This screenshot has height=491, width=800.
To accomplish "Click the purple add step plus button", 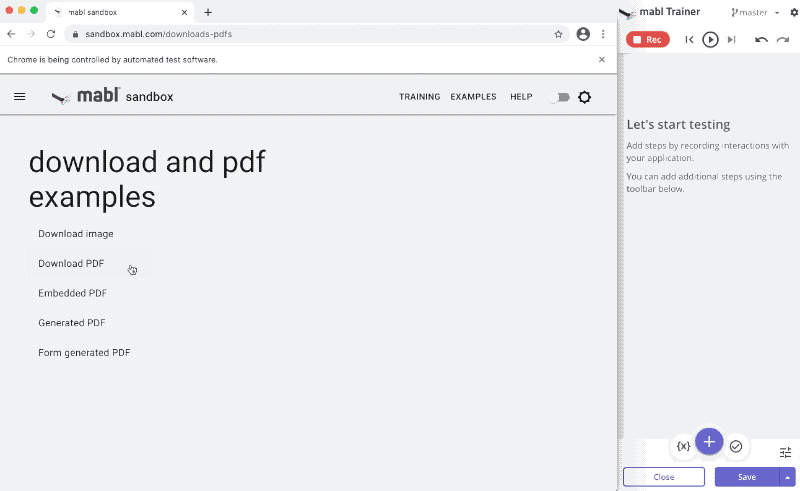I will pyautogui.click(x=709, y=442).
